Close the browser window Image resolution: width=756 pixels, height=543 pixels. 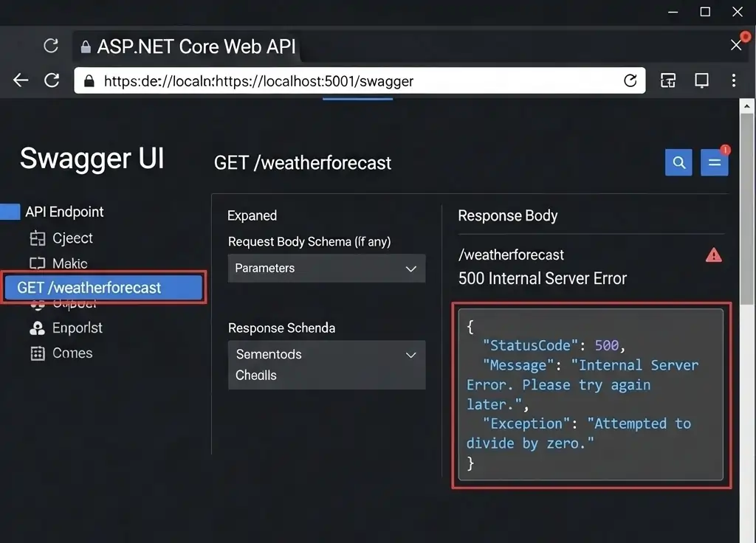click(x=738, y=12)
